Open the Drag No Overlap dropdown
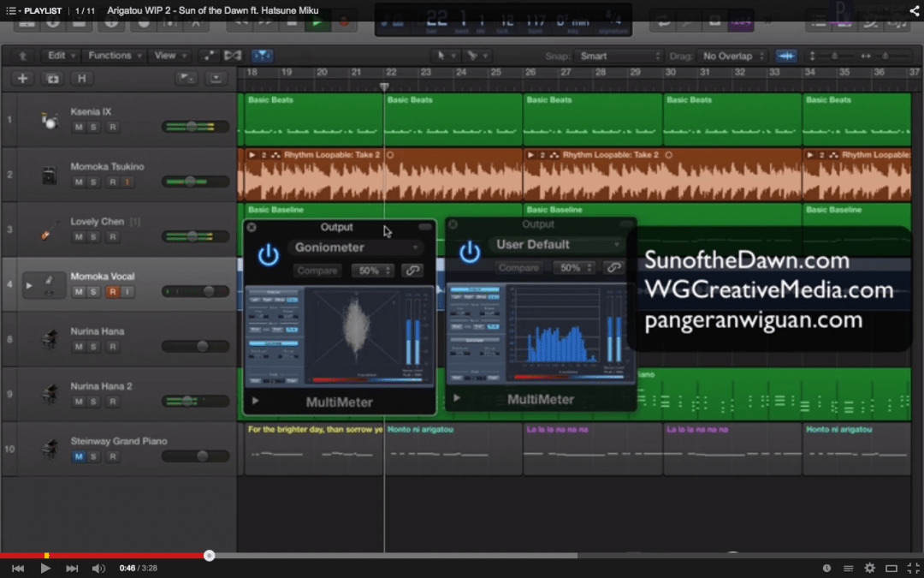Screen dimensions: 924x578 [x=731, y=56]
